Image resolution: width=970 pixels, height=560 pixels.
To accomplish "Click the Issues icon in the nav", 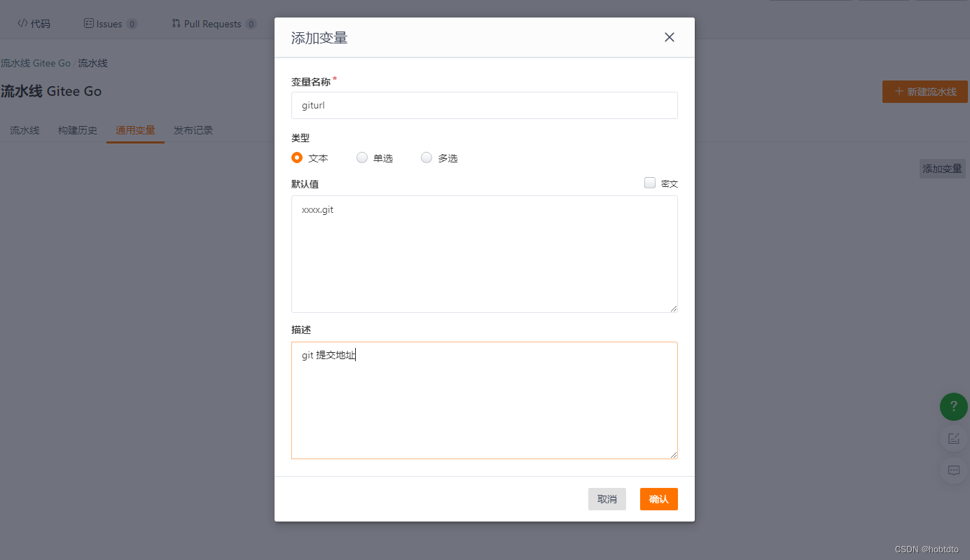I will (x=88, y=23).
